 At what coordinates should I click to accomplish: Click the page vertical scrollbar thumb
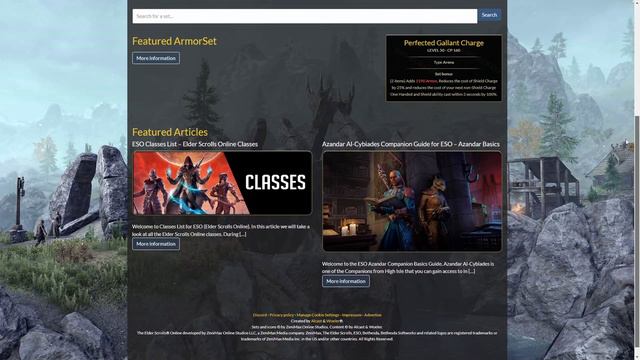[636, 231]
